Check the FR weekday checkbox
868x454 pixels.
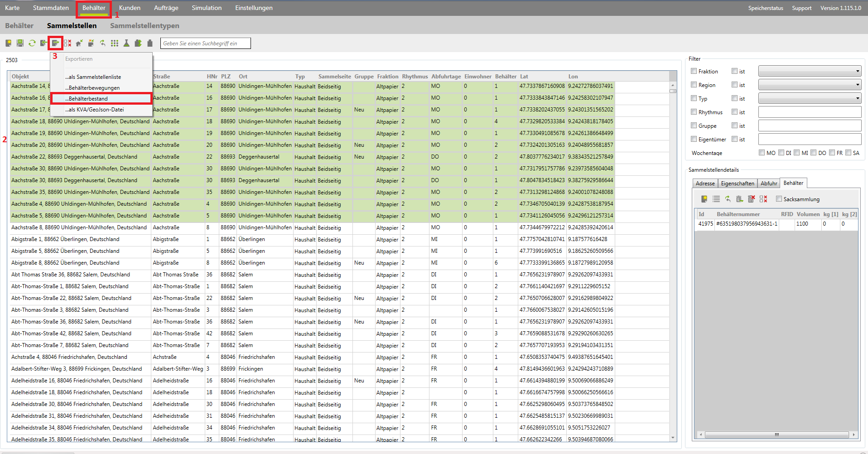coord(832,153)
